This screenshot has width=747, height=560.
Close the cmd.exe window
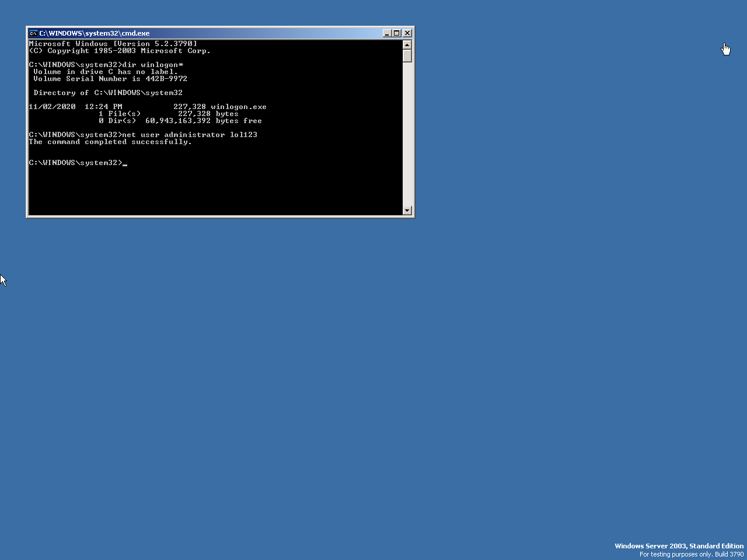point(407,33)
